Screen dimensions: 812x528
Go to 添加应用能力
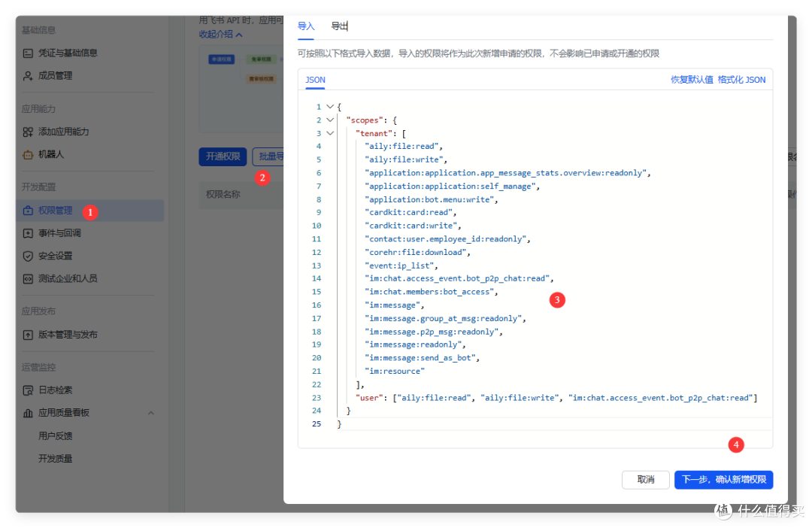click(x=64, y=132)
